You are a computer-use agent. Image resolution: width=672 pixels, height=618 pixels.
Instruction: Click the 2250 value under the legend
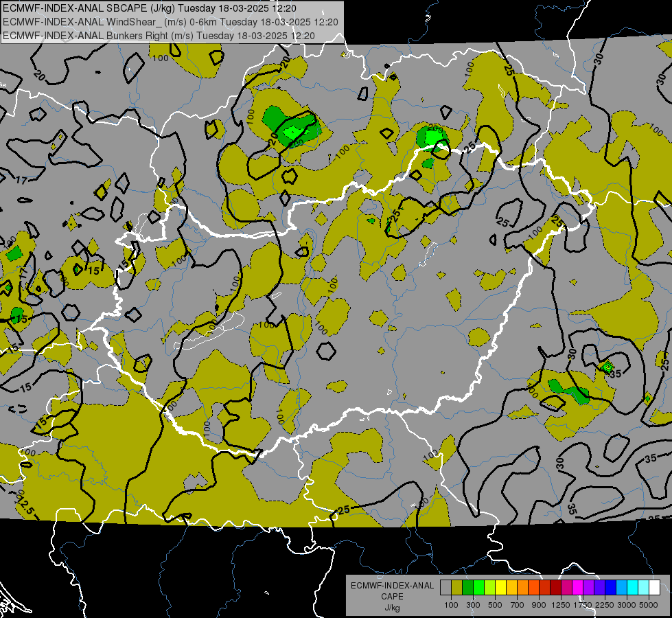coord(605,605)
